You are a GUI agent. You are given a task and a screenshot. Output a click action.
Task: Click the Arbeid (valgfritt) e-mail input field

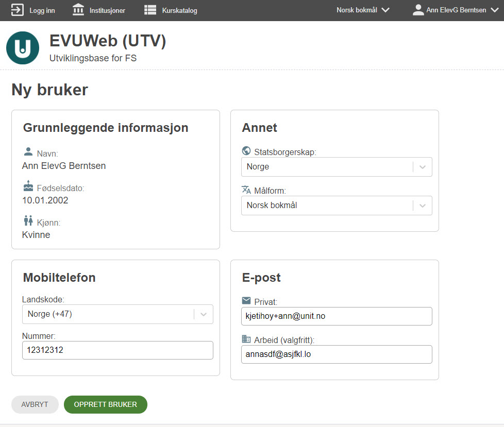click(337, 354)
